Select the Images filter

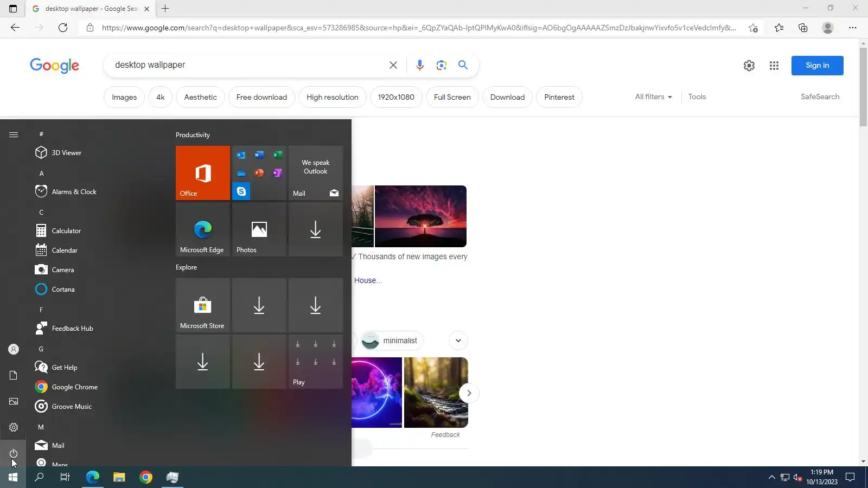[124, 97]
